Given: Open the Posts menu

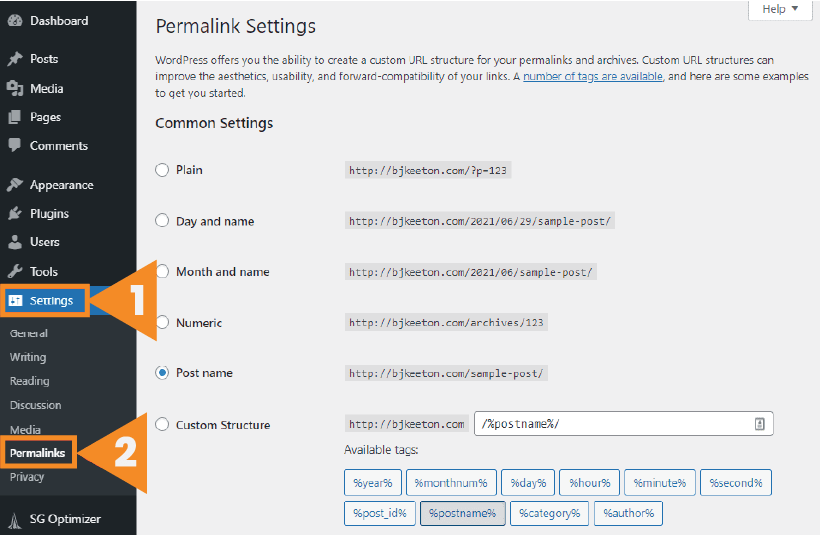Looking at the screenshot, I should (44, 59).
